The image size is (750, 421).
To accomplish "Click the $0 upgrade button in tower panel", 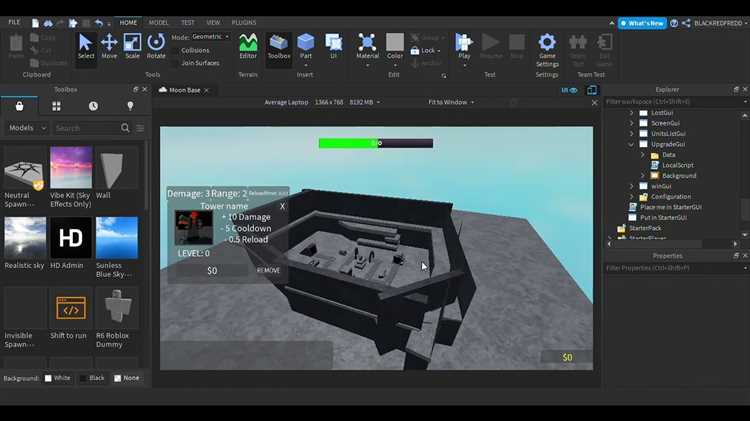I will point(212,270).
